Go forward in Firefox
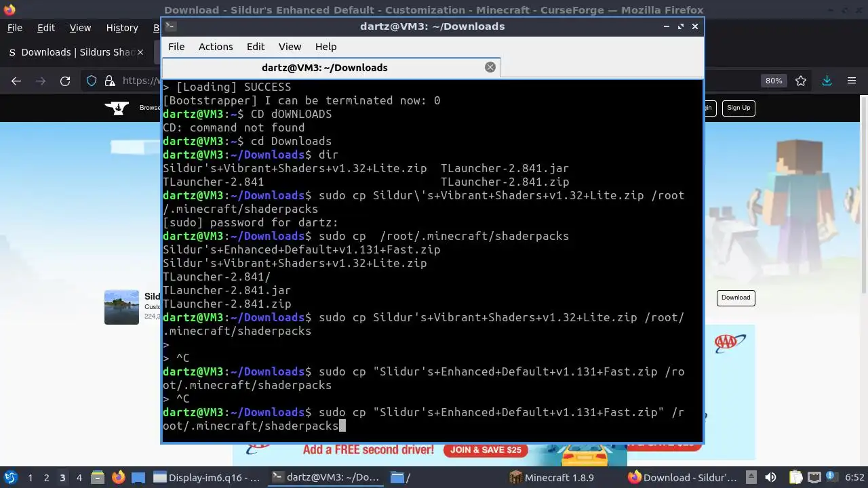The image size is (868, 488). click(41, 81)
